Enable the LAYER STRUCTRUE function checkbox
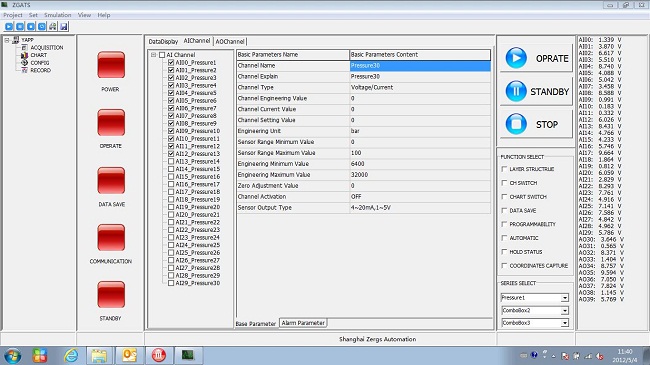The width and height of the screenshot is (650, 365). (504, 169)
